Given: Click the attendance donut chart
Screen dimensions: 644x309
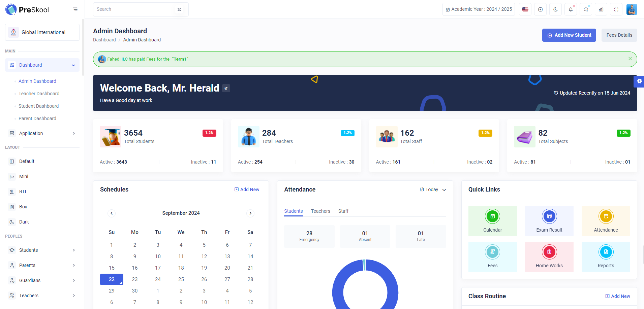Looking at the screenshot, I should pyautogui.click(x=365, y=284).
